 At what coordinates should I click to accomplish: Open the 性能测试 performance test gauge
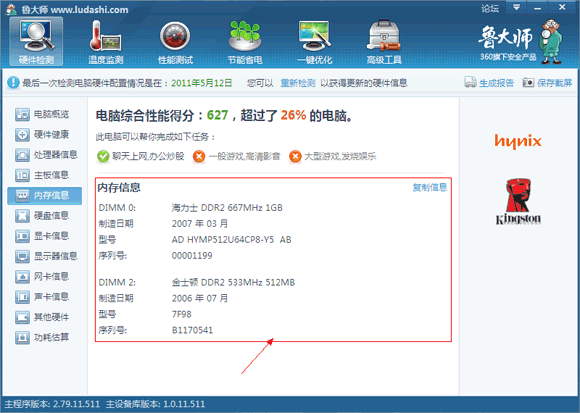tap(175, 42)
